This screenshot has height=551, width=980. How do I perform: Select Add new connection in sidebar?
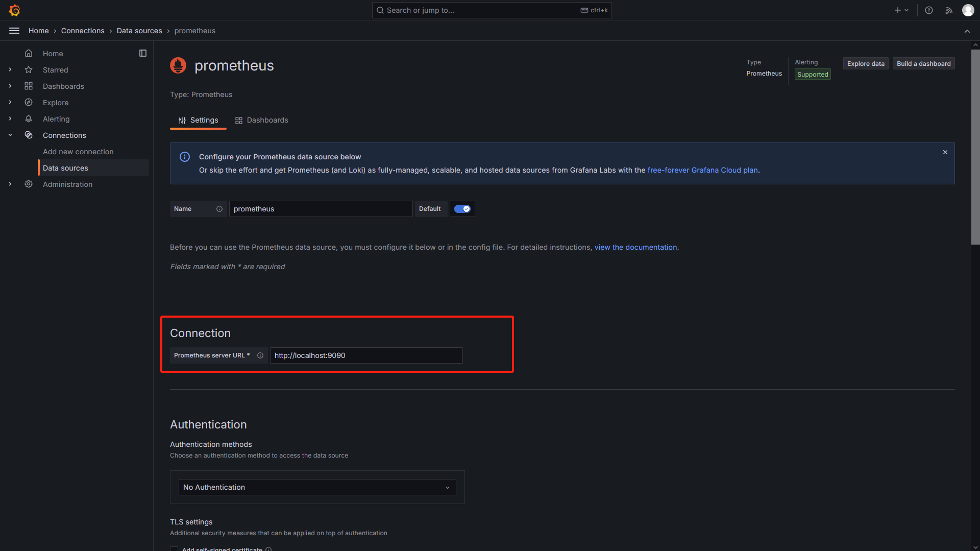tap(78, 152)
